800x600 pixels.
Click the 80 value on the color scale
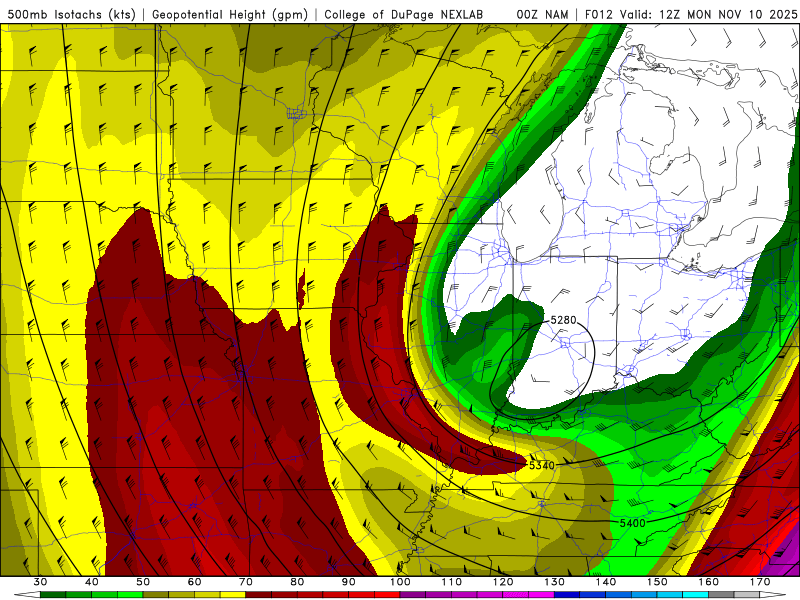297,582
